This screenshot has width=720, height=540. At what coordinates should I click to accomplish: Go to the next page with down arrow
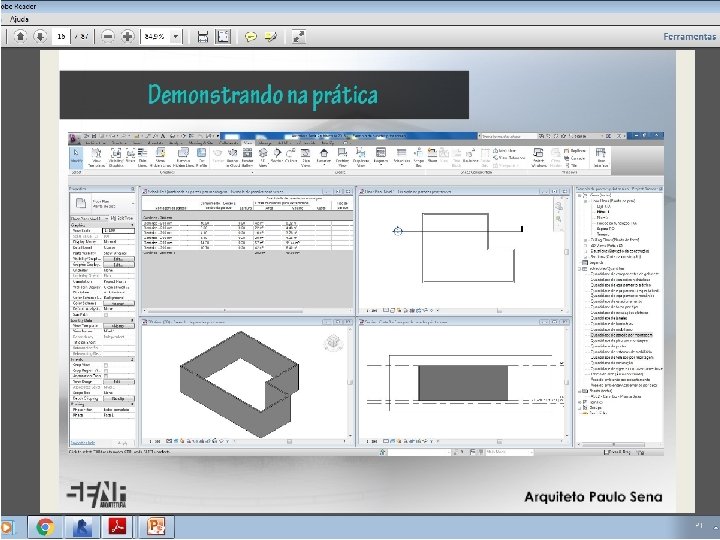tap(40, 36)
